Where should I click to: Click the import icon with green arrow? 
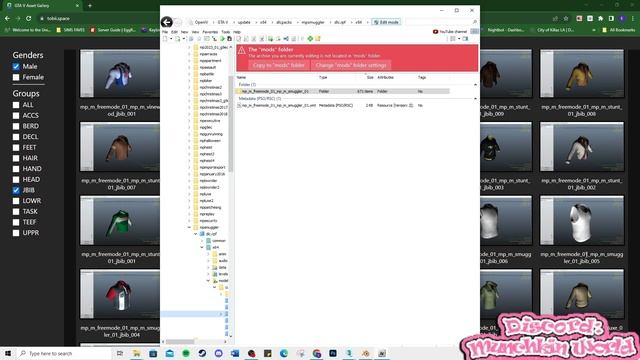(270, 39)
